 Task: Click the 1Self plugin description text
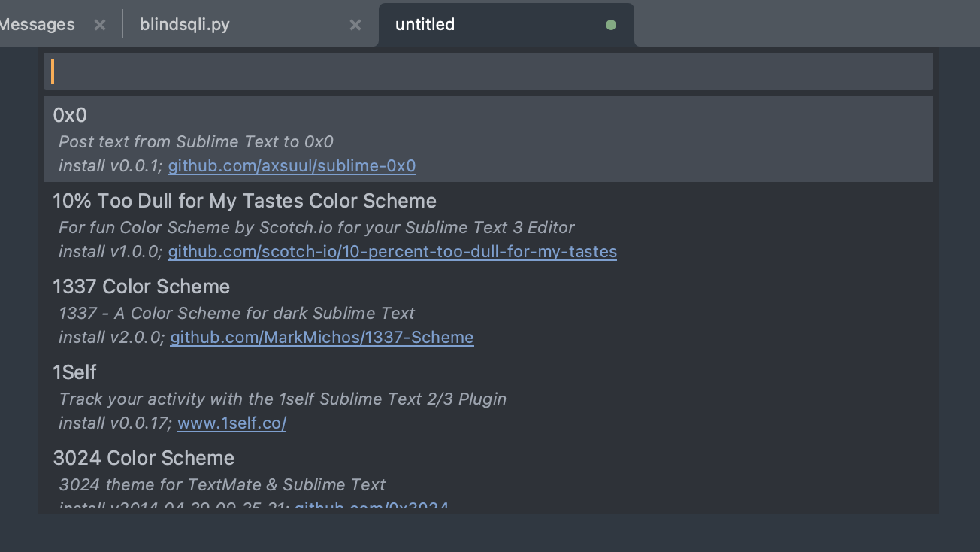pos(283,399)
